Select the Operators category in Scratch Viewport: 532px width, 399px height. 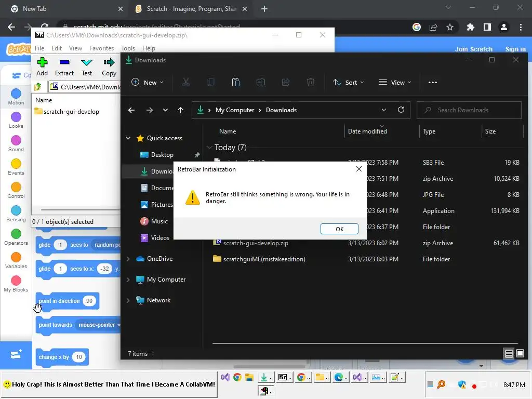tap(16, 237)
